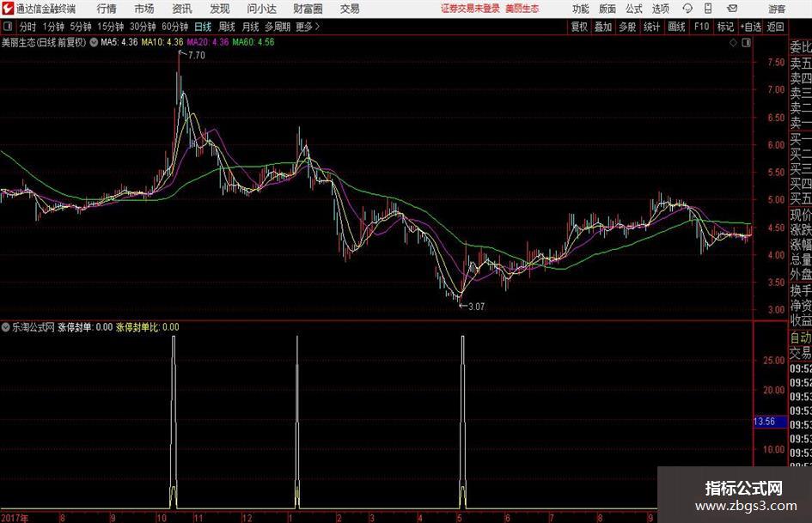The image size is (812, 523).
Task: Open the 问小达 menu
Action: click(x=261, y=9)
